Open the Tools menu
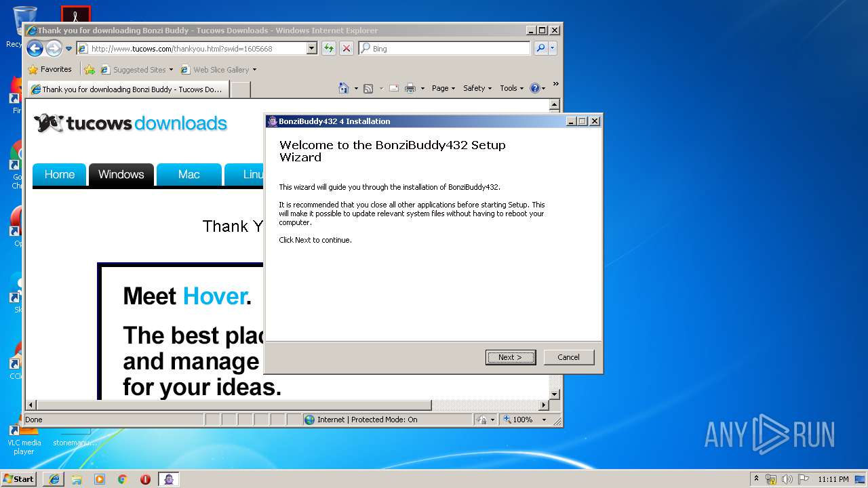Image resolution: width=868 pixels, height=488 pixels. click(x=512, y=88)
